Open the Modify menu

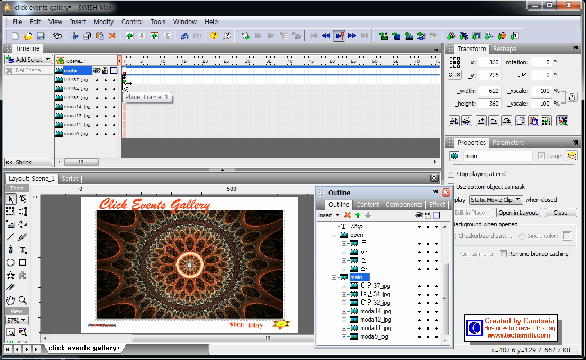click(104, 22)
